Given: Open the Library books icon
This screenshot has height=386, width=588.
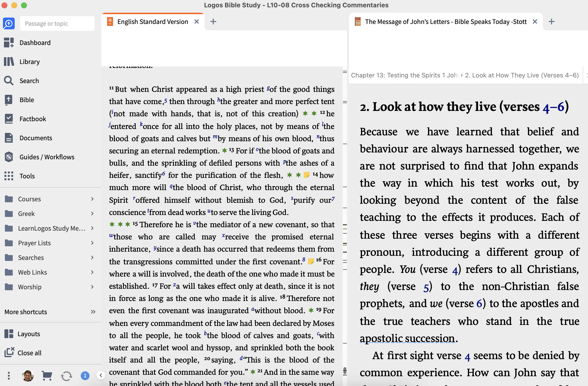Looking at the screenshot, I should pyautogui.click(x=9, y=62).
